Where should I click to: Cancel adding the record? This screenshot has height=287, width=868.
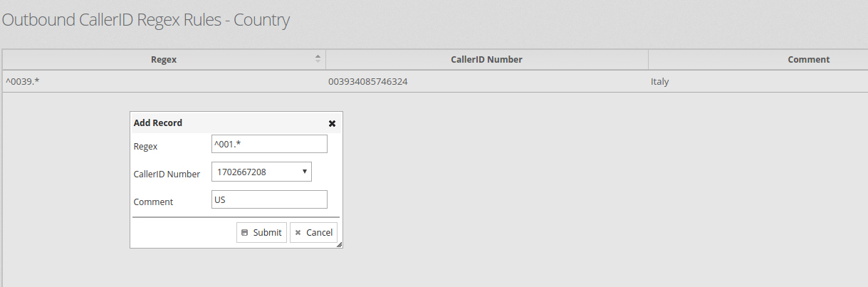tap(313, 232)
